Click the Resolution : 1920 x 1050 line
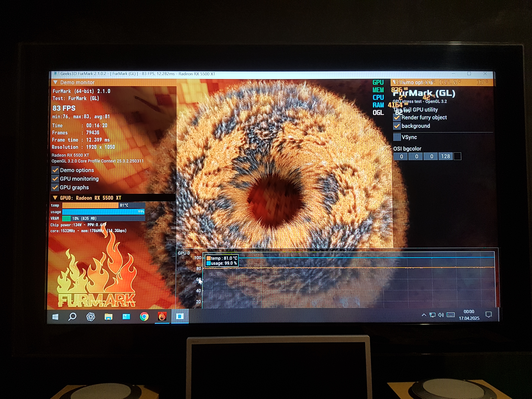Screen dimensions: 532x399 84,147
